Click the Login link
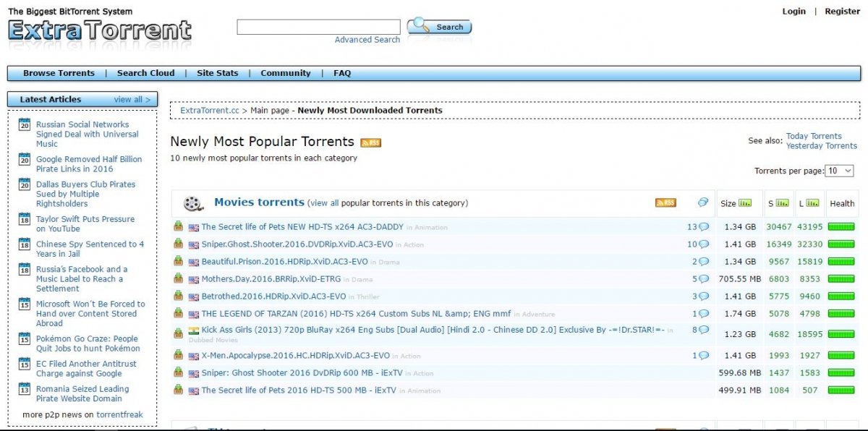 click(793, 12)
